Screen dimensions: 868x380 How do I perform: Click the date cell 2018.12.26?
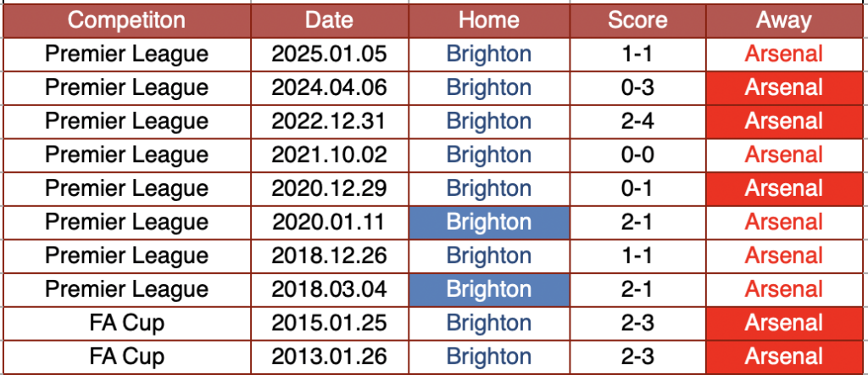(x=329, y=255)
